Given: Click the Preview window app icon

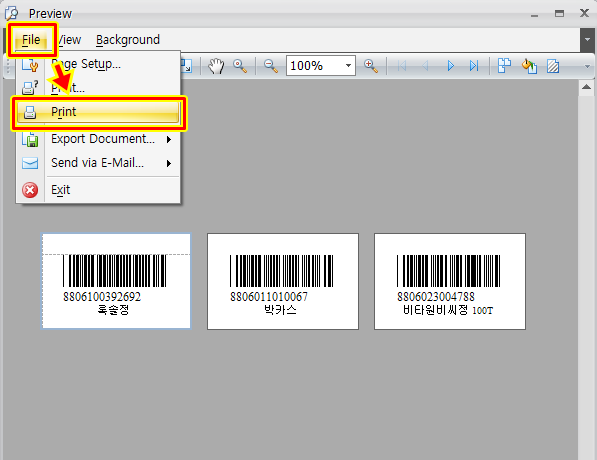Looking at the screenshot, I should point(12,13).
